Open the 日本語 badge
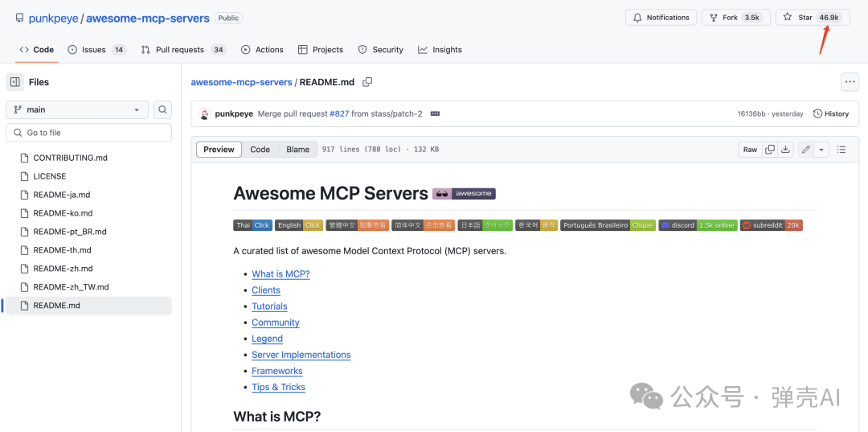Image resolution: width=868 pixels, height=432 pixels. click(x=485, y=225)
